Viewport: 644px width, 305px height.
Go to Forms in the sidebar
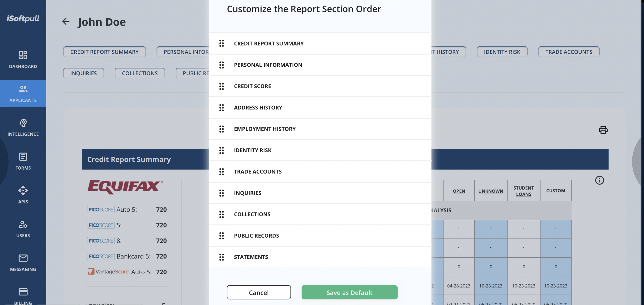pos(23,161)
